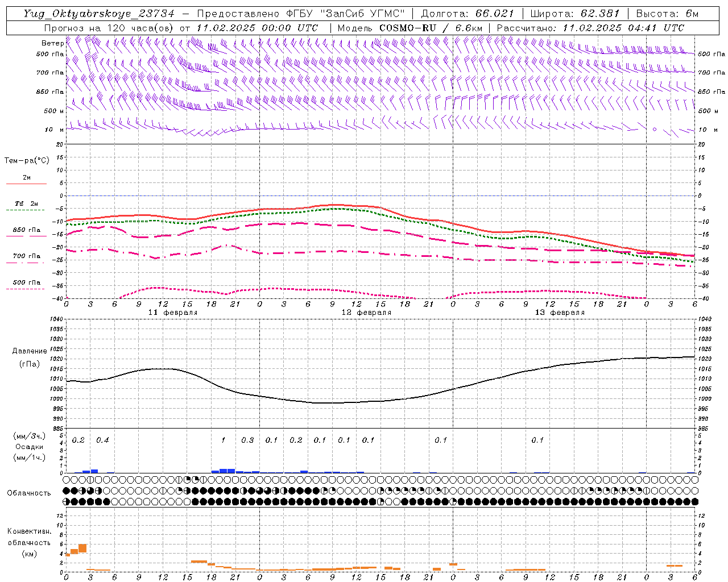Select 985 on the right pressure axis
The width and height of the screenshot is (728, 582).
click(704, 428)
